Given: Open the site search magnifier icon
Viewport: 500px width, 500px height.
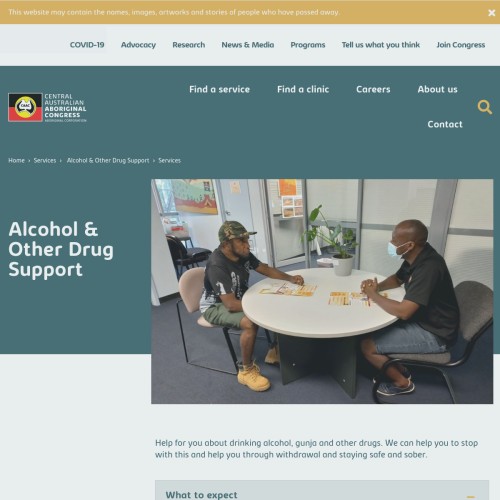Looking at the screenshot, I should [x=484, y=107].
